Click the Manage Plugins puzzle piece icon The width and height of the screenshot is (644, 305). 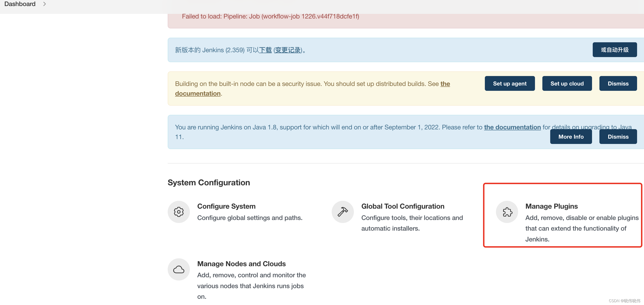(x=507, y=212)
